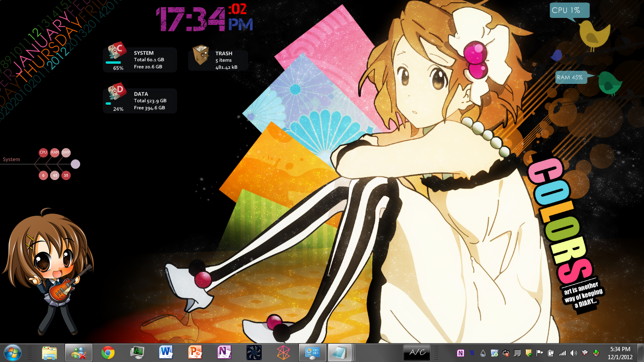644x362 pixels.
Task: Open the TRASH box gadget icon
Action: 201,55
